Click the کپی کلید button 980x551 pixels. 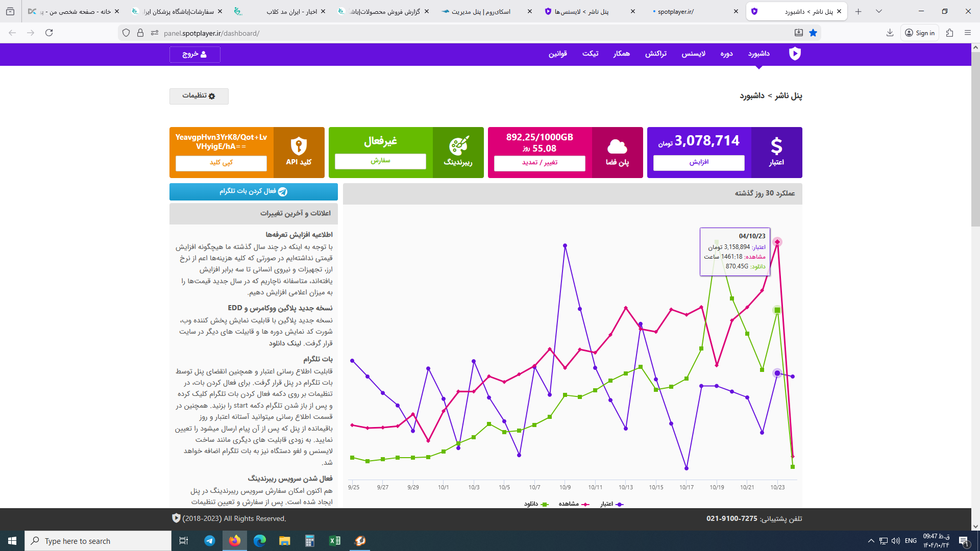coord(221,163)
